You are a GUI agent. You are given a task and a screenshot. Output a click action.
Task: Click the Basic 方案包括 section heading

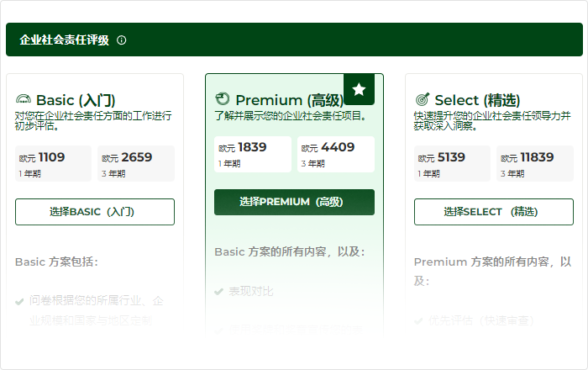pos(56,262)
